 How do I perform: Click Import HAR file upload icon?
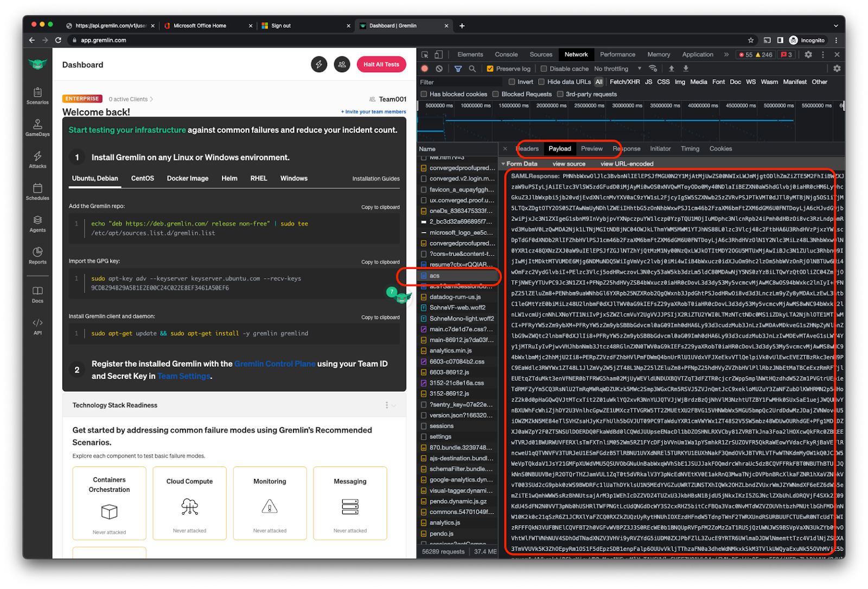pos(672,69)
